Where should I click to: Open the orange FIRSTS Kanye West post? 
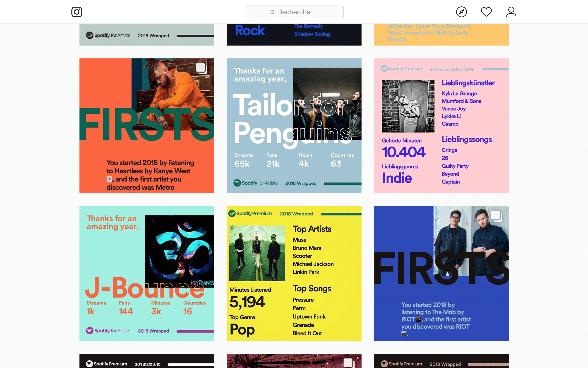pos(147,126)
